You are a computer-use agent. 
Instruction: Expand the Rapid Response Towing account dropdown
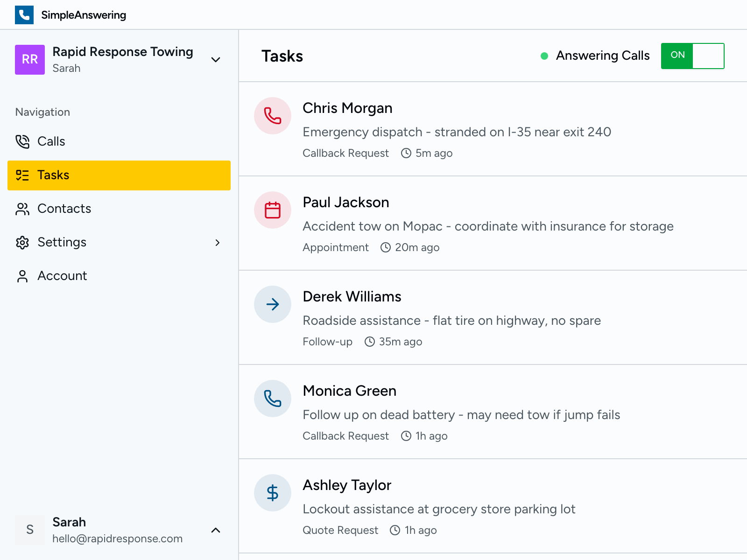(215, 60)
